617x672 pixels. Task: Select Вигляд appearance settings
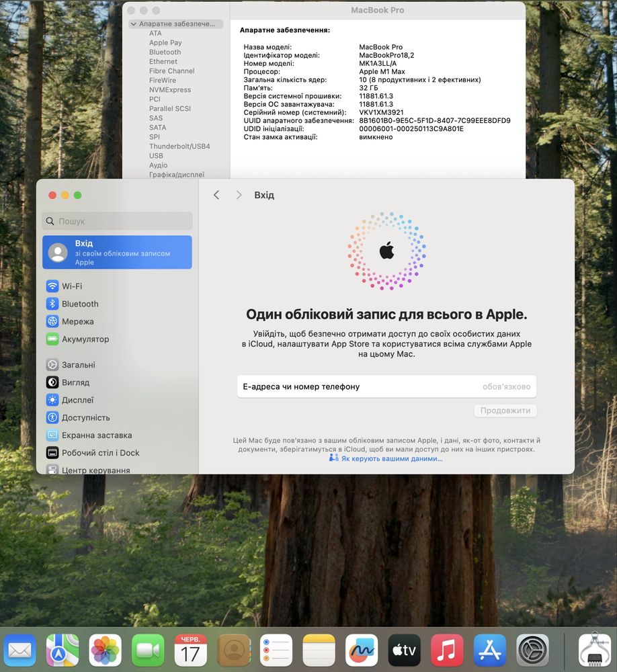click(117, 382)
